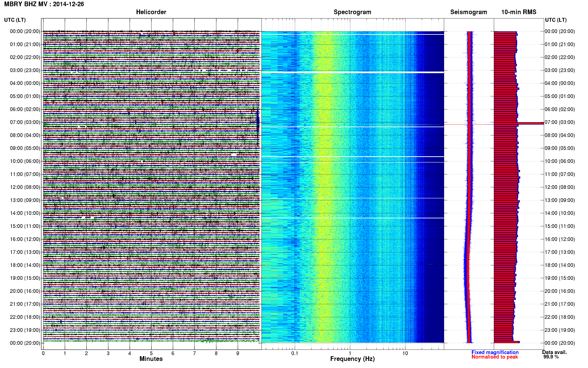Click the "9" tick on the Minutes axis
Image resolution: width=588 pixels, height=368 pixels.
click(x=238, y=353)
